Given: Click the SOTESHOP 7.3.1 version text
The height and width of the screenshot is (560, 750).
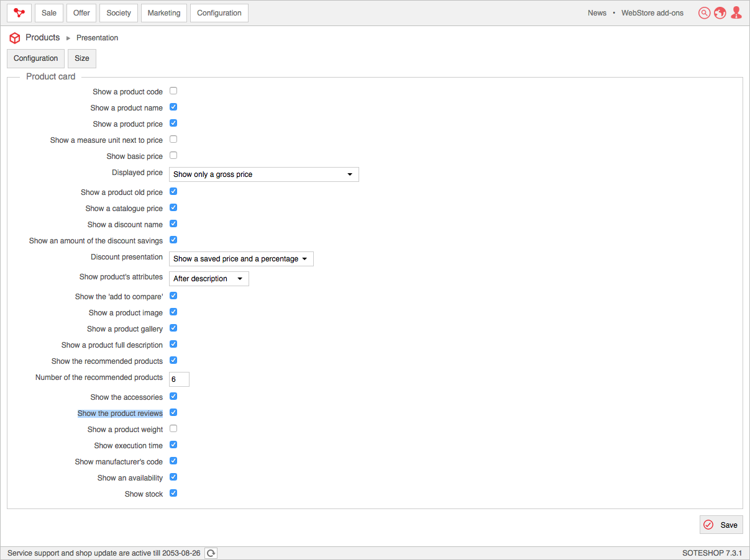Looking at the screenshot, I should coord(712,553).
